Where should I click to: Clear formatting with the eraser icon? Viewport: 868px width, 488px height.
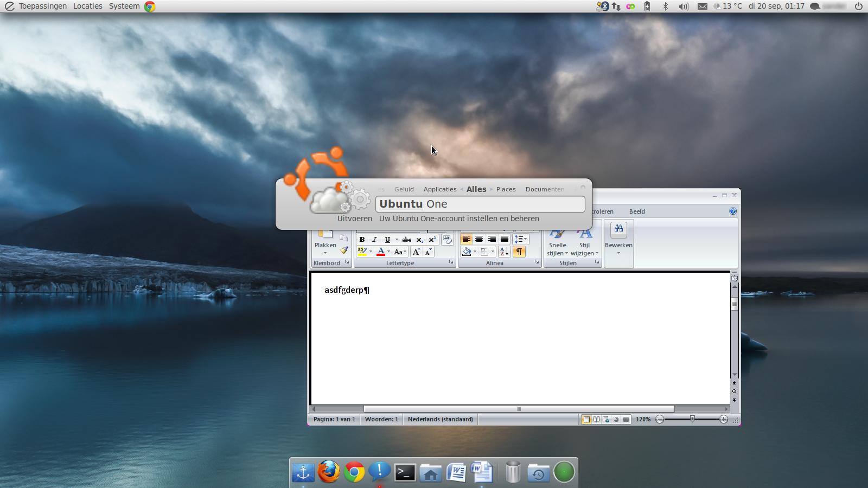[x=448, y=240]
